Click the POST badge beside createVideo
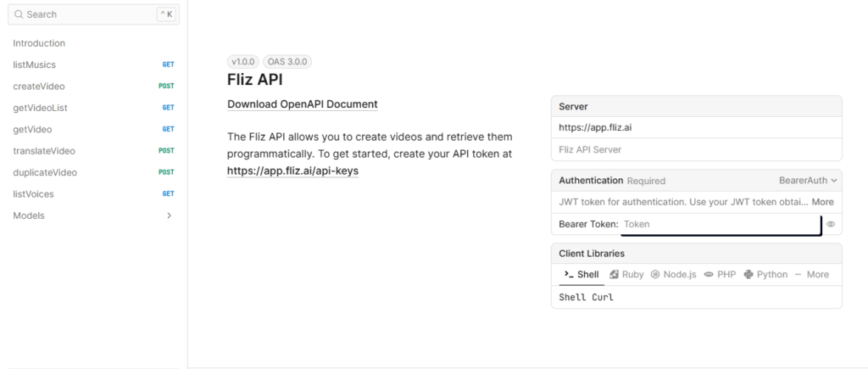Viewport: 868px width, 369px height. pyautogui.click(x=166, y=87)
